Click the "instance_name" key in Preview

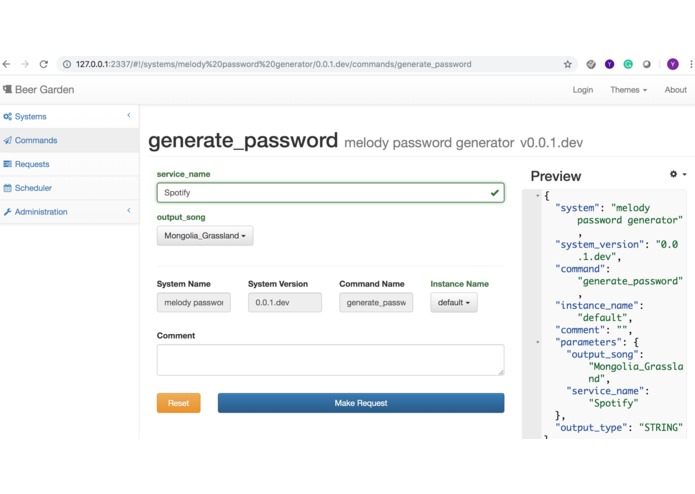(597, 305)
